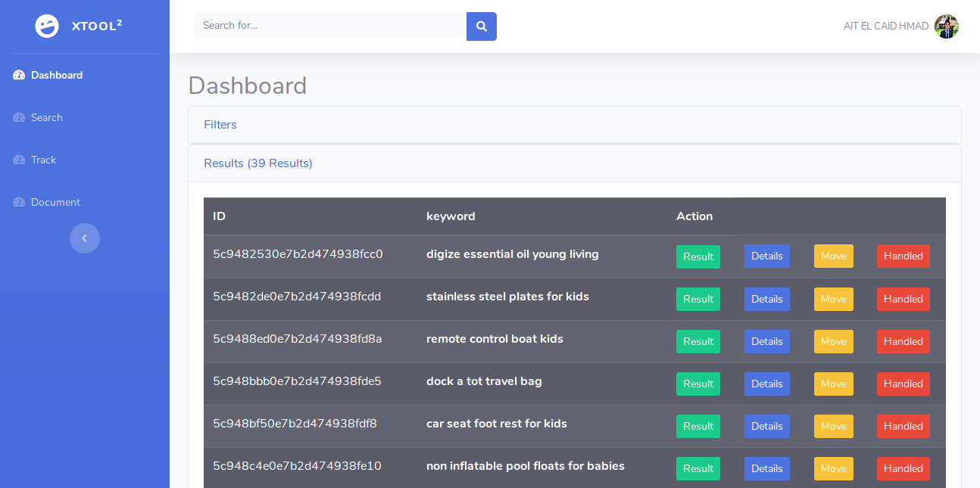Click Result for digize essential oil row
This screenshot has height=488, width=980.
698,256
